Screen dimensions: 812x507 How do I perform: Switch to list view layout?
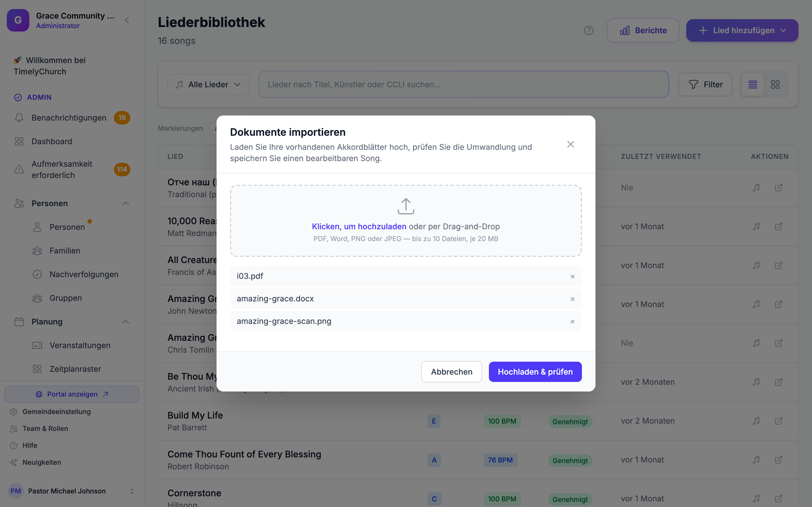click(x=753, y=84)
